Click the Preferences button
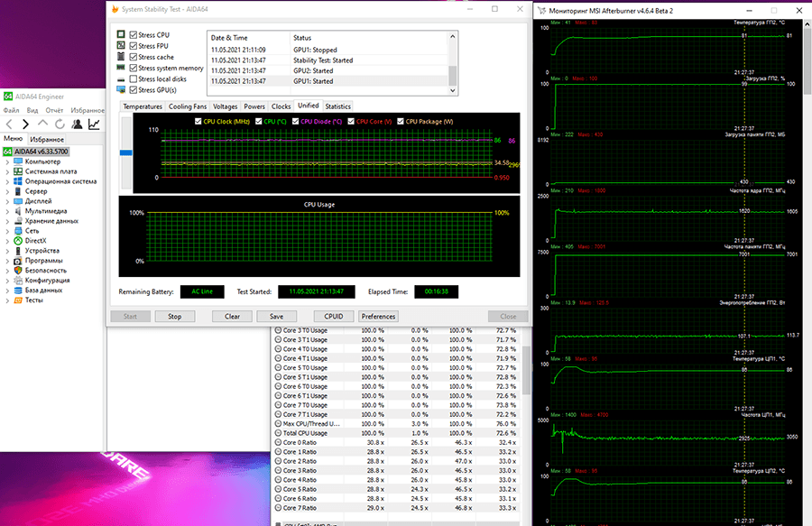 point(378,317)
